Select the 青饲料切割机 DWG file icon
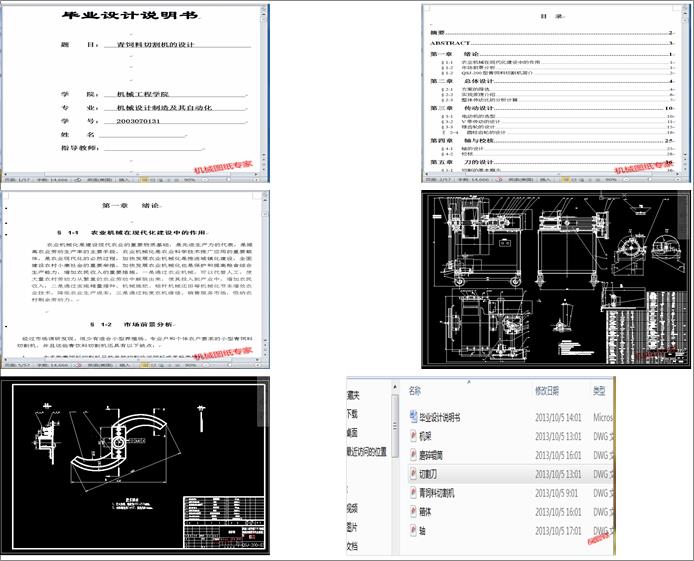 pyautogui.click(x=413, y=492)
